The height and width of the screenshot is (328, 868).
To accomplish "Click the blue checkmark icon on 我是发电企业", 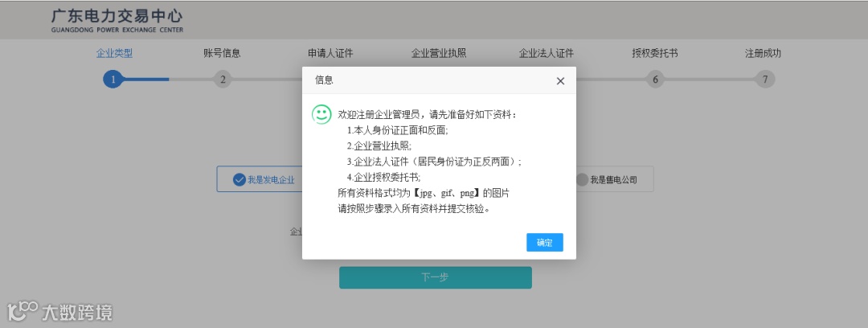I will click(x=240, y=179).
